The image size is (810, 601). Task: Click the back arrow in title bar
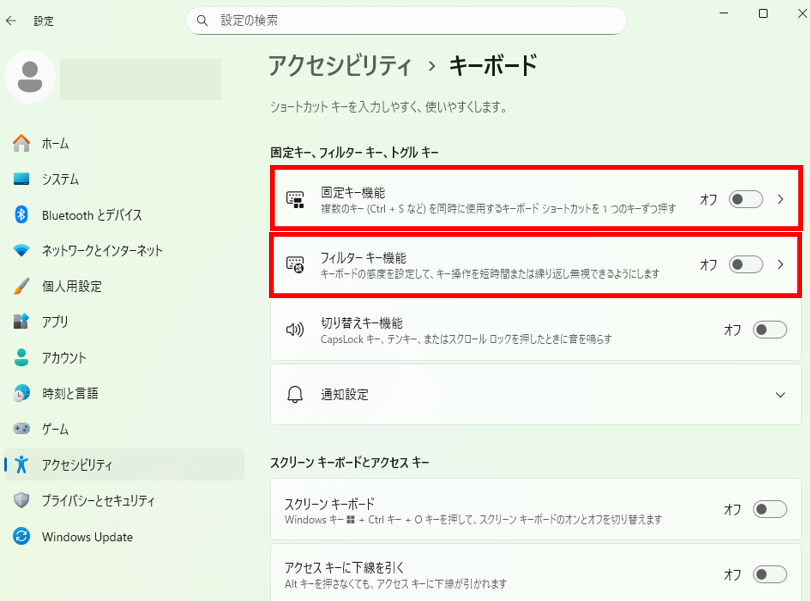pos(11,20)
